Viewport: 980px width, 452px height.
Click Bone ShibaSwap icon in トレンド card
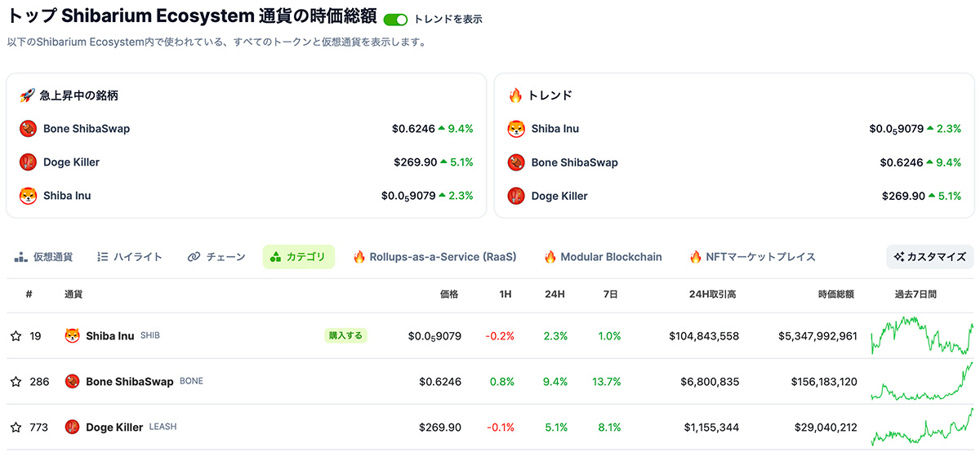(x=516, y=162)
